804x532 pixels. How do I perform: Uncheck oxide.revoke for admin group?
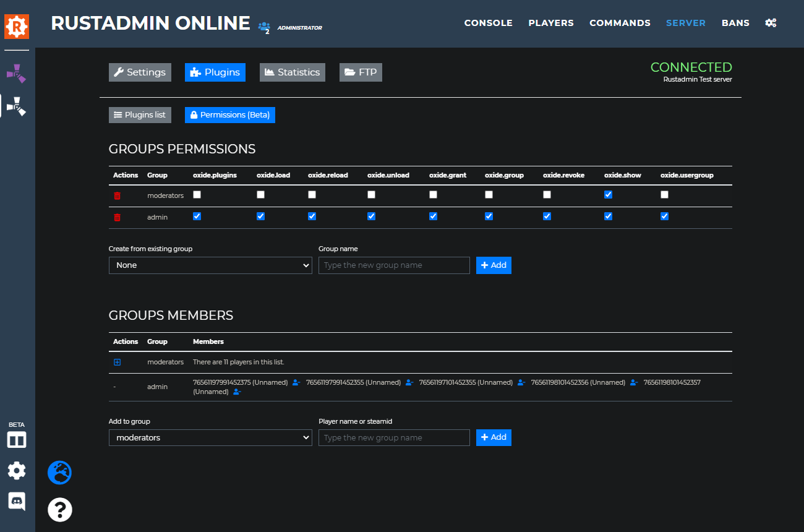tap(547, 216)
